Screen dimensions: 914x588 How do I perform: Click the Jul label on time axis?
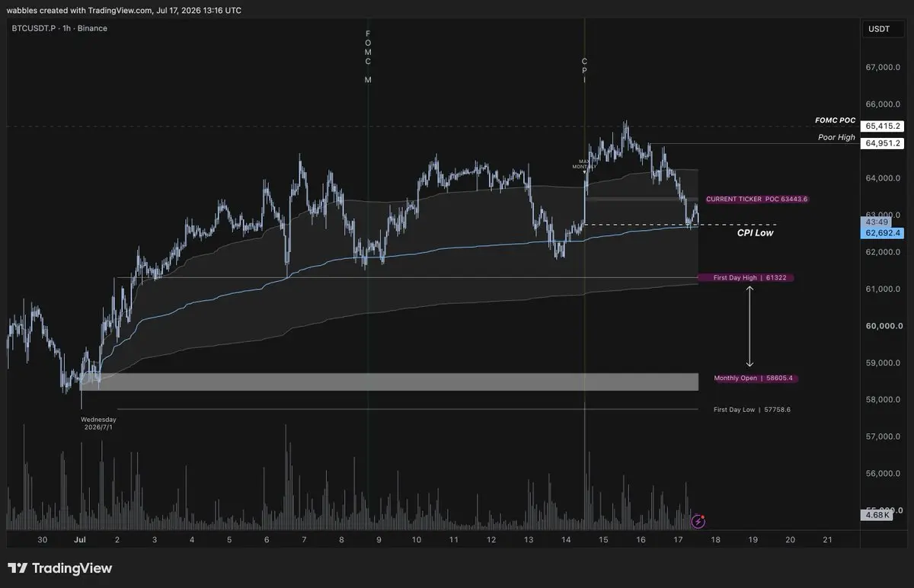(79, 539)
